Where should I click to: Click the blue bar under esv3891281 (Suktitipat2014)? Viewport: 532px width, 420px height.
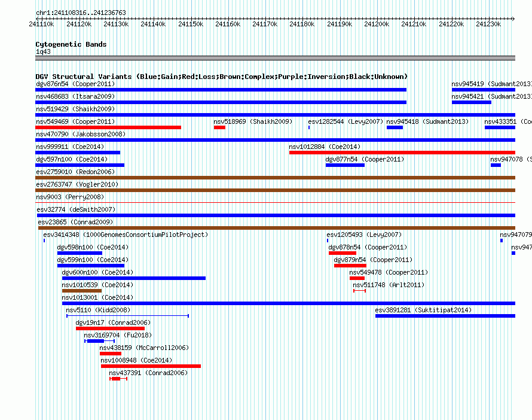(445, 316)
